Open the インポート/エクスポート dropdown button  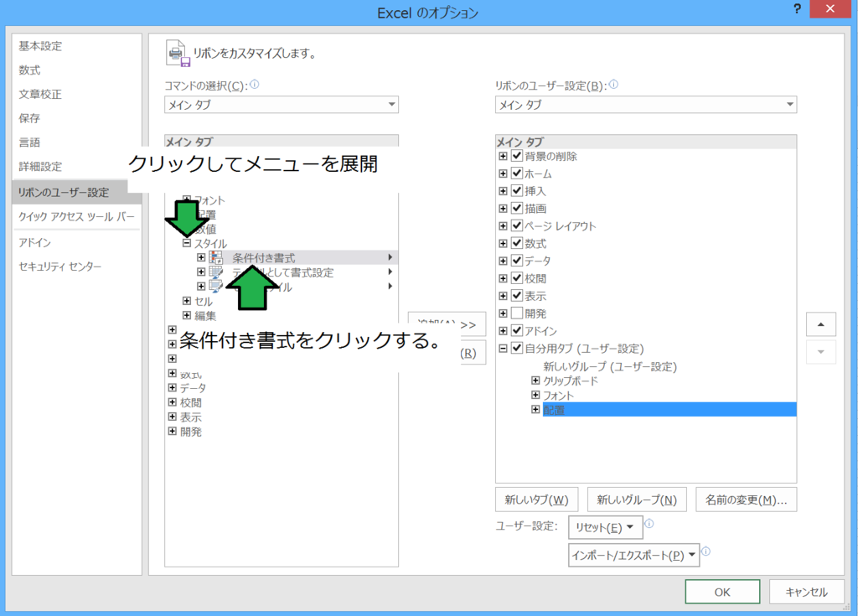[x=633, y=555]
